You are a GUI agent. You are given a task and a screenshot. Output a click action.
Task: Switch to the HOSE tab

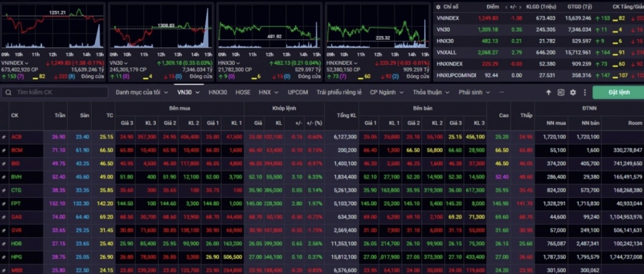[243, 92]
